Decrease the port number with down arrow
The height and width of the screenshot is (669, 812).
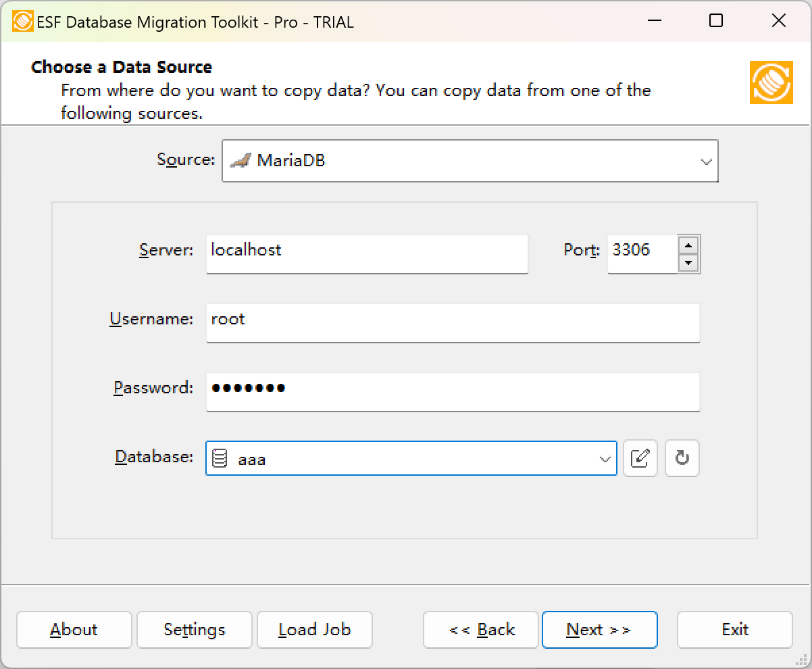(x=688, y=263)
